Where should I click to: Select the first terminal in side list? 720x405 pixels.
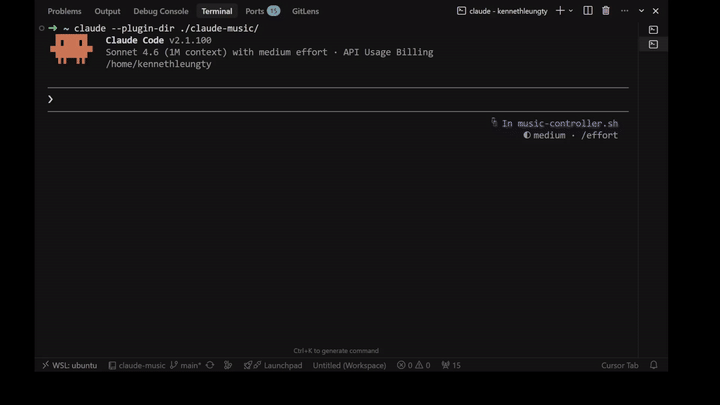point(653,30)
